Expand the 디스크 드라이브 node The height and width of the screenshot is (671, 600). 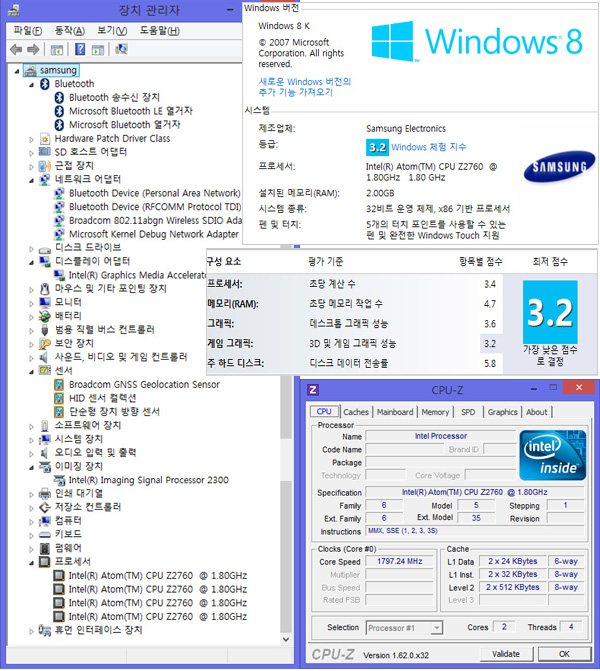click(x=31, y=249)
